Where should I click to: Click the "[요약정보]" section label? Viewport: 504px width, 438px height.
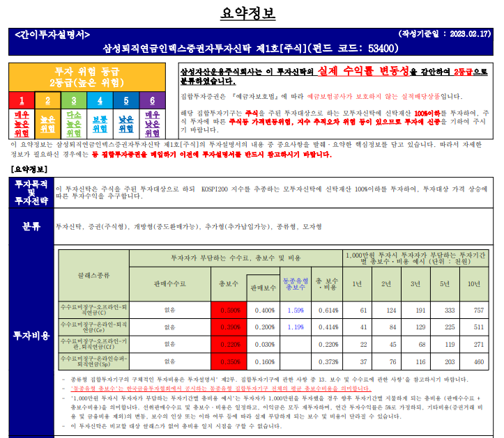point(29,169)
